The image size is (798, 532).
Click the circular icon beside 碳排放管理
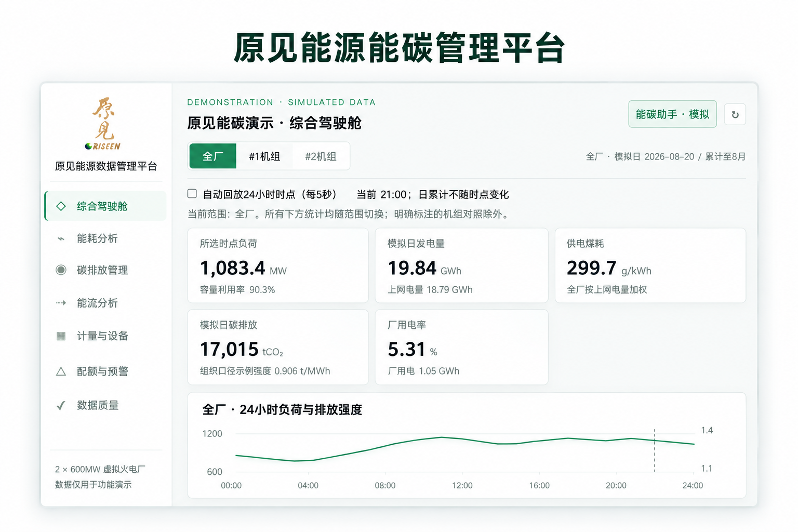click(61, 270)
